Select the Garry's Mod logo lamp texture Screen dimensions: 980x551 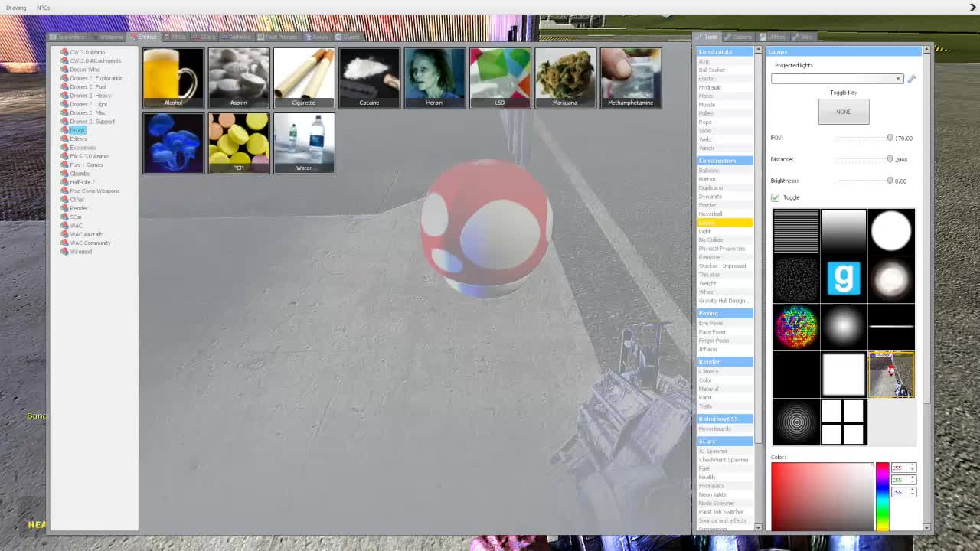click(843, 279)
